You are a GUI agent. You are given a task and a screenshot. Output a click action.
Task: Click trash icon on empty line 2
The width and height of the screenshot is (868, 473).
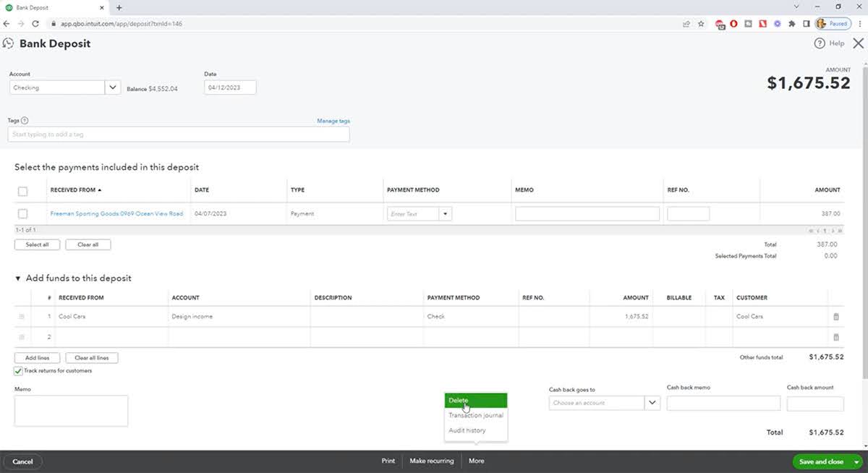click(x=836, y=337)
